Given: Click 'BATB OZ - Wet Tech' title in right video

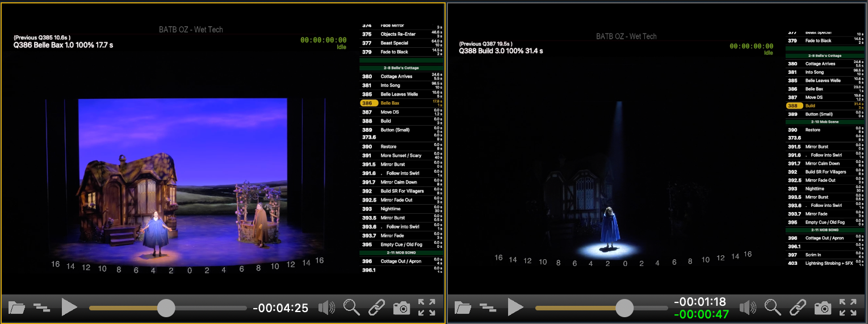Looking at the screenshot, I should 626,36.
